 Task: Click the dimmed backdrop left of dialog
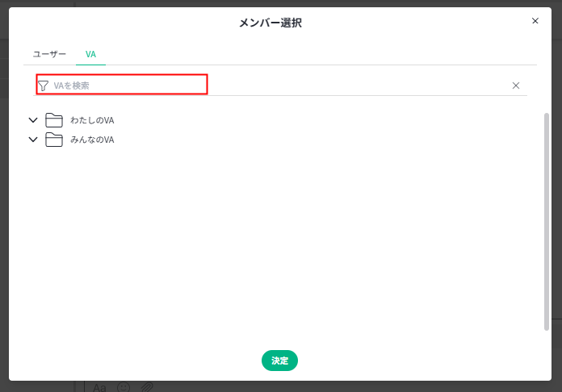point(4,202)
